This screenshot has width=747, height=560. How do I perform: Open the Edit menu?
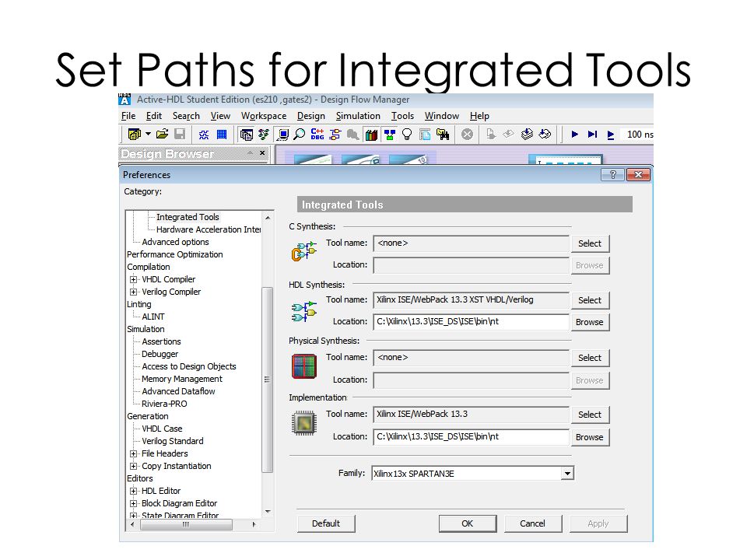click(x=153, y=116)
